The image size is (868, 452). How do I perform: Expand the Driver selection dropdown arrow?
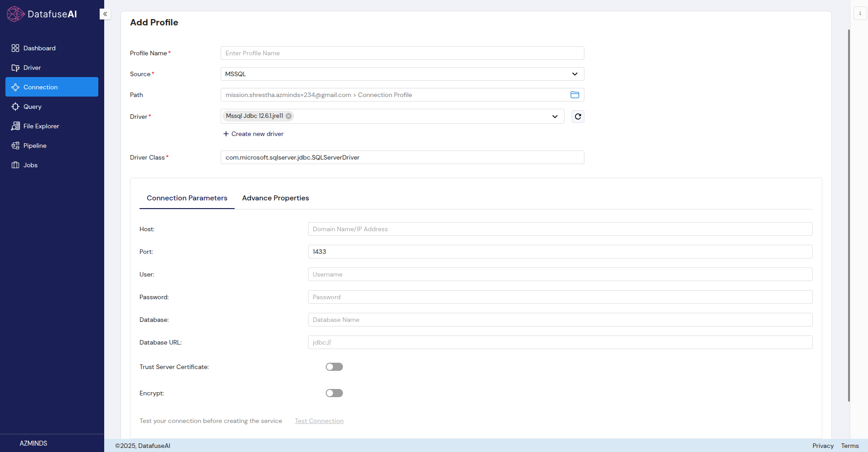pyautogui.click(x=555, y=117)
